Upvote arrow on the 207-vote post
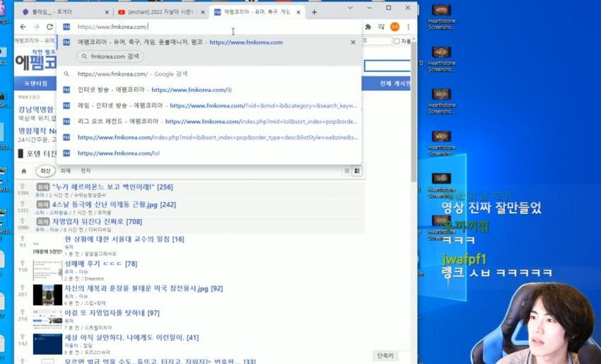601x364 pixels. (23, 288)
